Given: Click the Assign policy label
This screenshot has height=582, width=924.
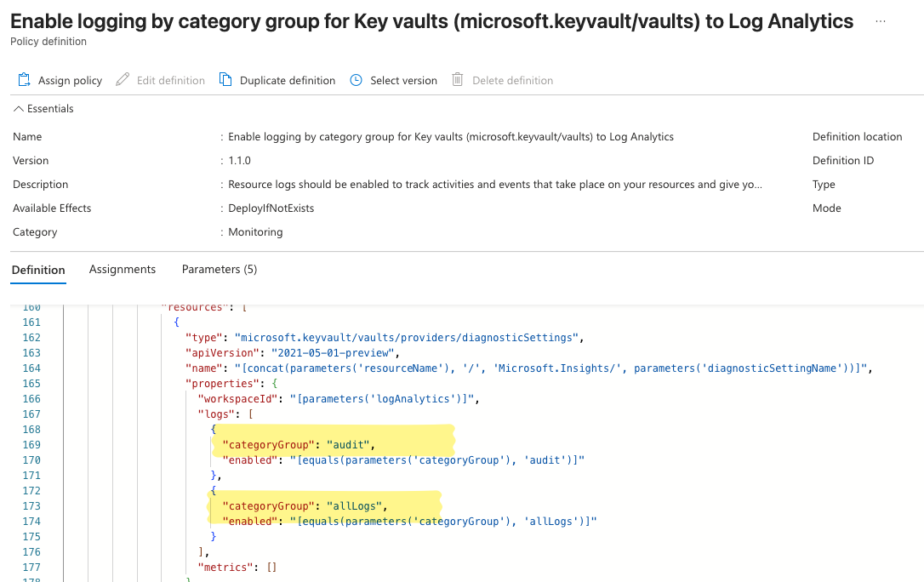Looking at the screenshot, I should click(x=70, y=81).
